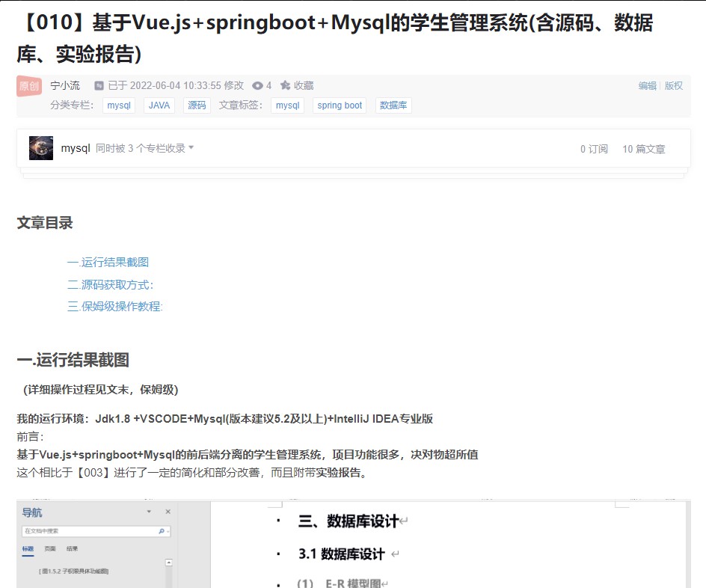Switch to the 页面 tab in navigation
706x588 pixels.
click(50, 549)
